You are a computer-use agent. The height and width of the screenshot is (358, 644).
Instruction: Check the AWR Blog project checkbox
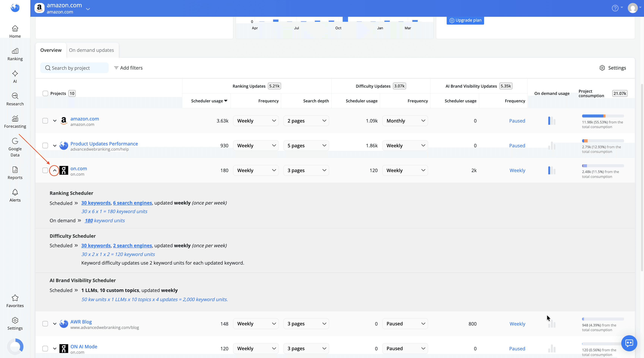coord(45,324)
